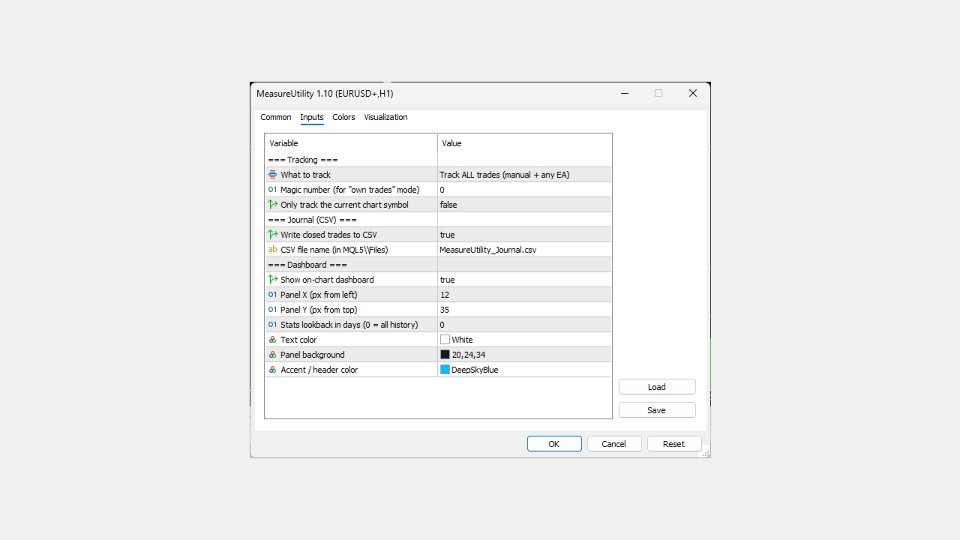960x540 pixels.
Task: Select the === Tracking === section row
Action: 438,160
